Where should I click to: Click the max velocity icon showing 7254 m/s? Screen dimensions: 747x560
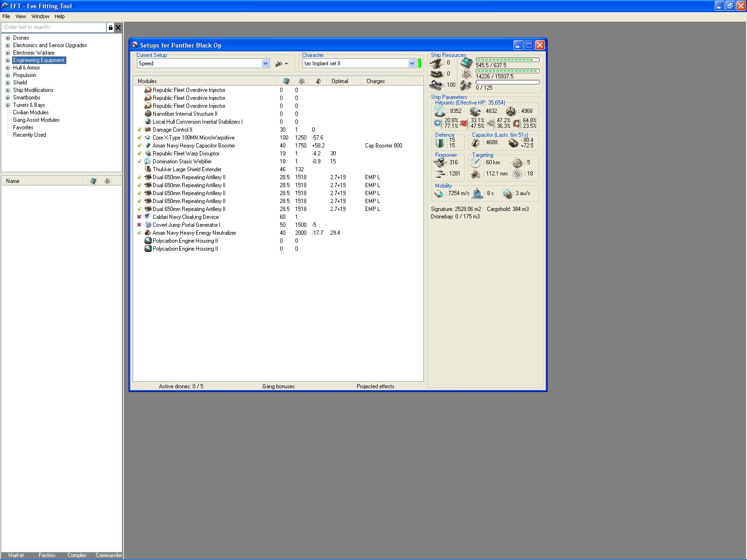click(x=439, y=193)
